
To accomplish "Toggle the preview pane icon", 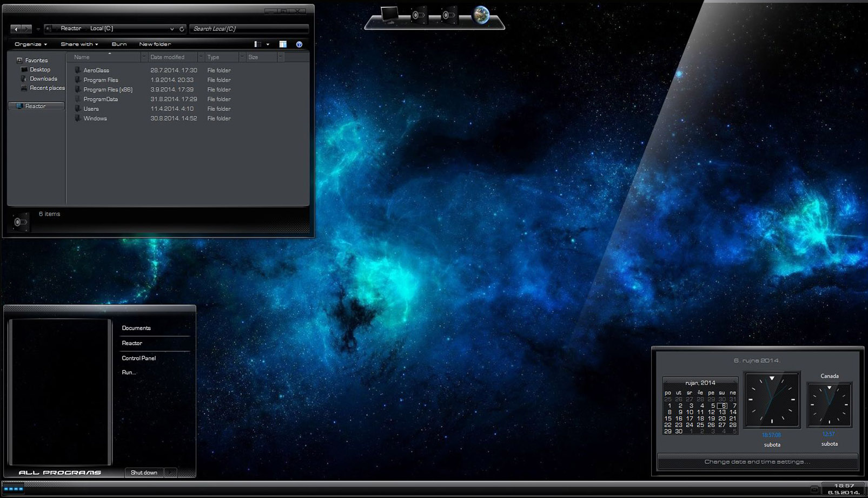I will click(283, 44).
